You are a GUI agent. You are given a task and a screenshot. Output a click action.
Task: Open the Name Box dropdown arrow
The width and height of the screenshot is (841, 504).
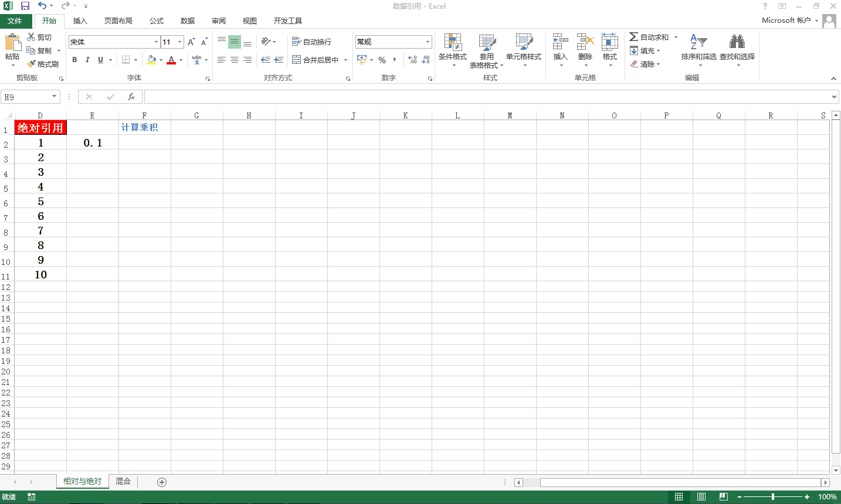[55, 97]
